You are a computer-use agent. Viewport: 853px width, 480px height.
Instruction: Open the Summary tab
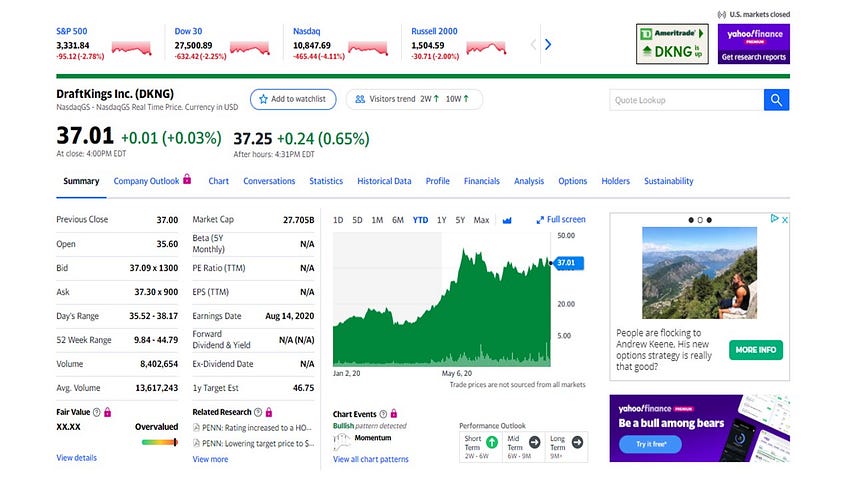pyautogui.click(x=81, y=181)
